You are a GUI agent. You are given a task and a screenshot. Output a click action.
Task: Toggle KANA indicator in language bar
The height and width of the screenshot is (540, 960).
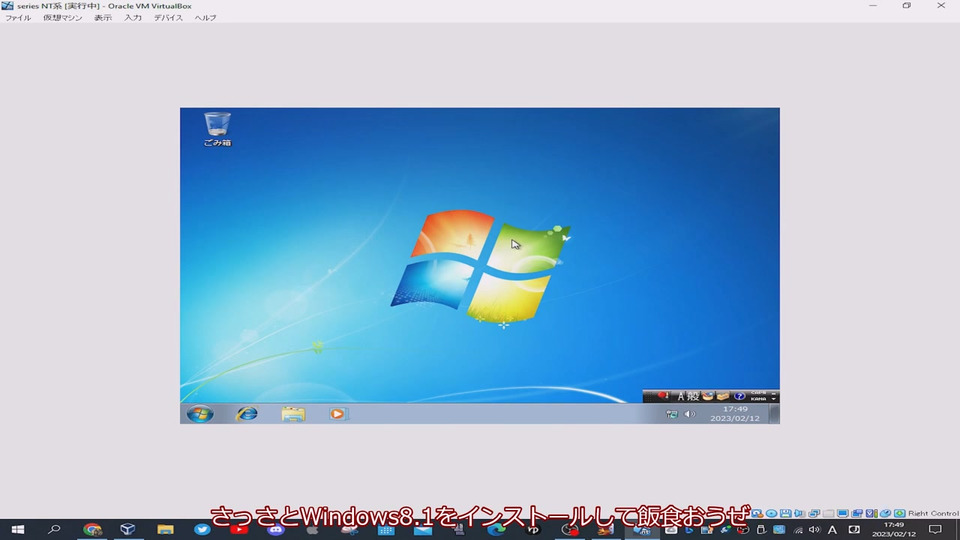tap(758, 399)
